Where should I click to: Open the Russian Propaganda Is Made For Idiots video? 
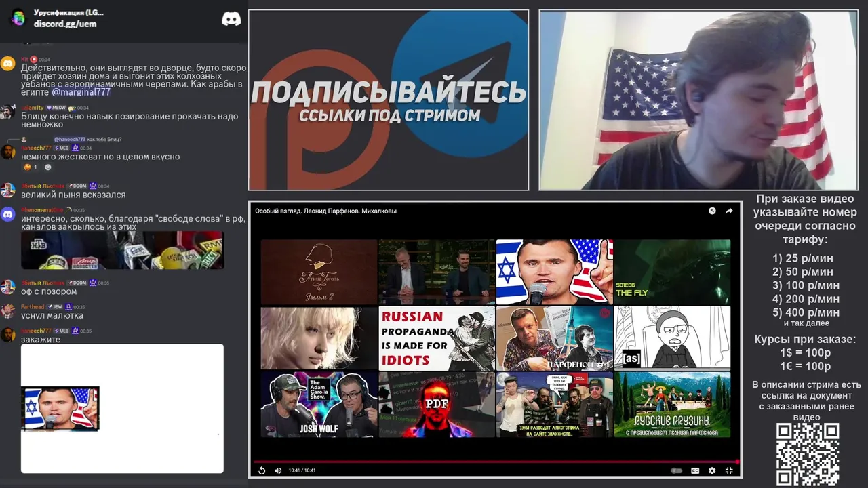437,338
